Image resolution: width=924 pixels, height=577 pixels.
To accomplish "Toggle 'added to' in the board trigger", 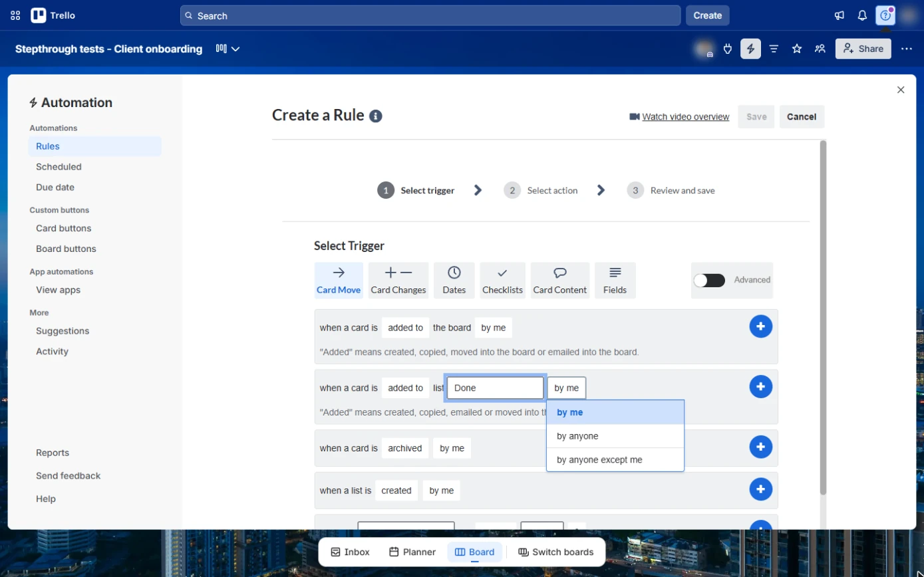I will (405, 328).
